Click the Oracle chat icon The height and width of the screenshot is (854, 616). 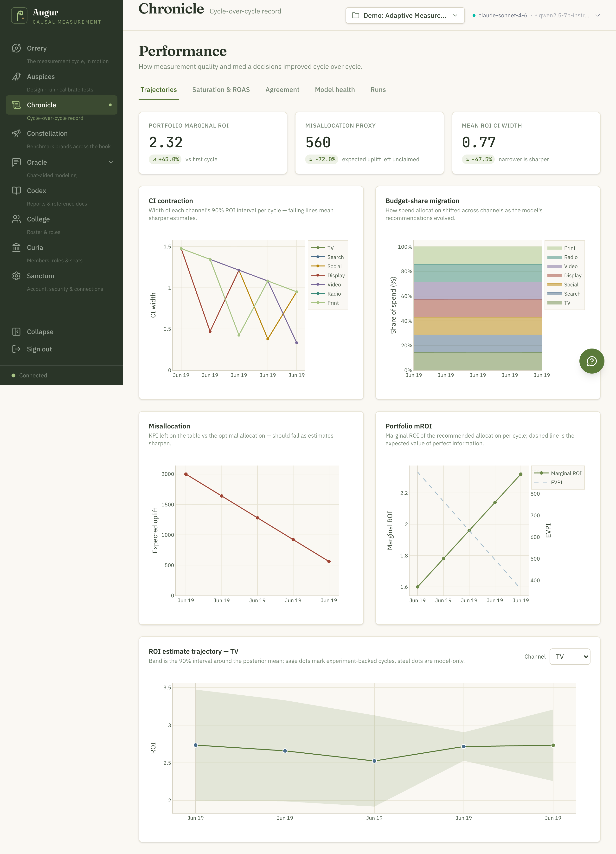[x=16, y=162]
